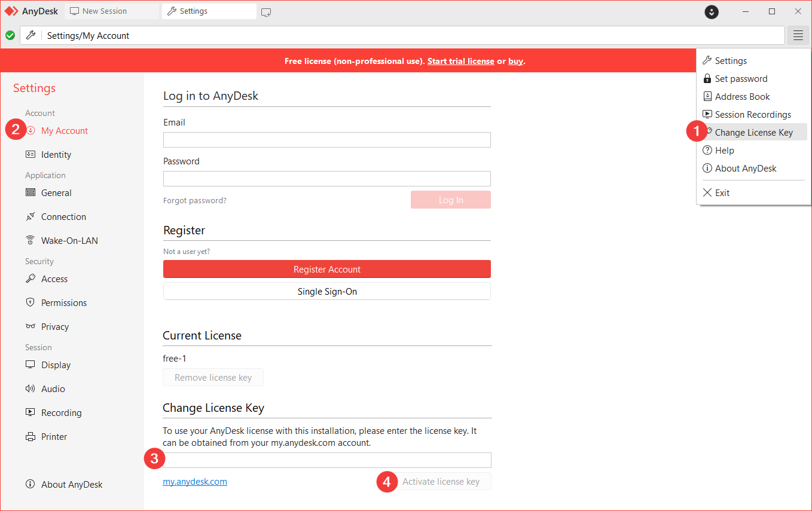Viewport: 812px width, 511px height.
Task: Click the General icon in sidebar
Action: pyautogui.click(x=30, y=192)
